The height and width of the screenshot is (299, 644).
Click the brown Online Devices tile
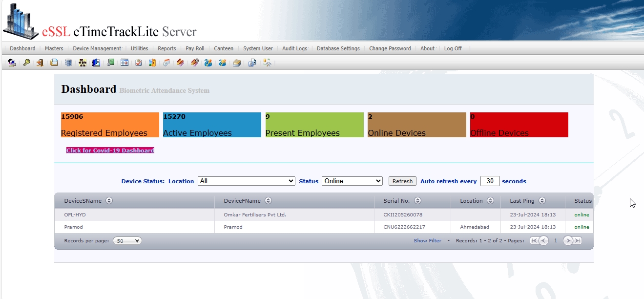pos(417,125)
